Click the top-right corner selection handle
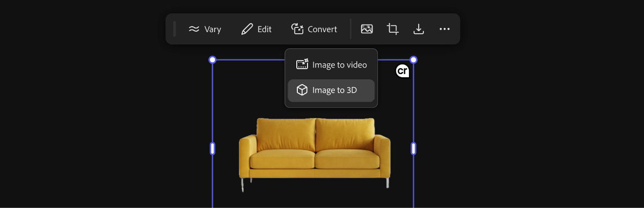Image resolution: width=644 pixels, height=208 pixels. (x=413, y=60)
